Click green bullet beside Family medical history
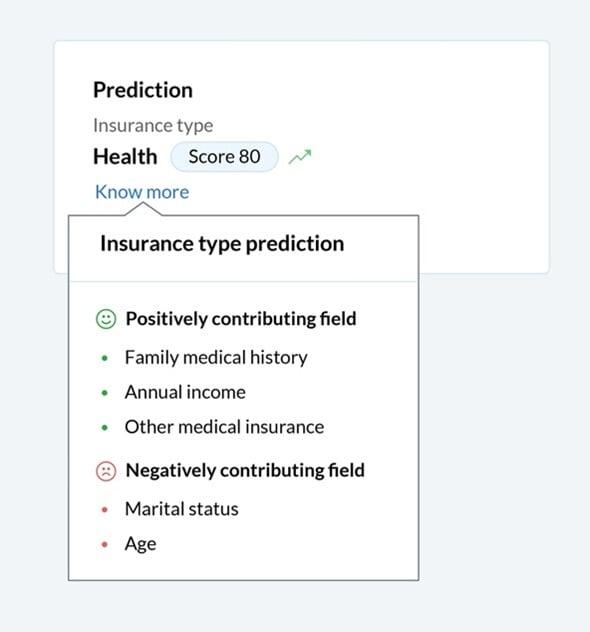This screenshot has height=632, width=590. [105, 358]
